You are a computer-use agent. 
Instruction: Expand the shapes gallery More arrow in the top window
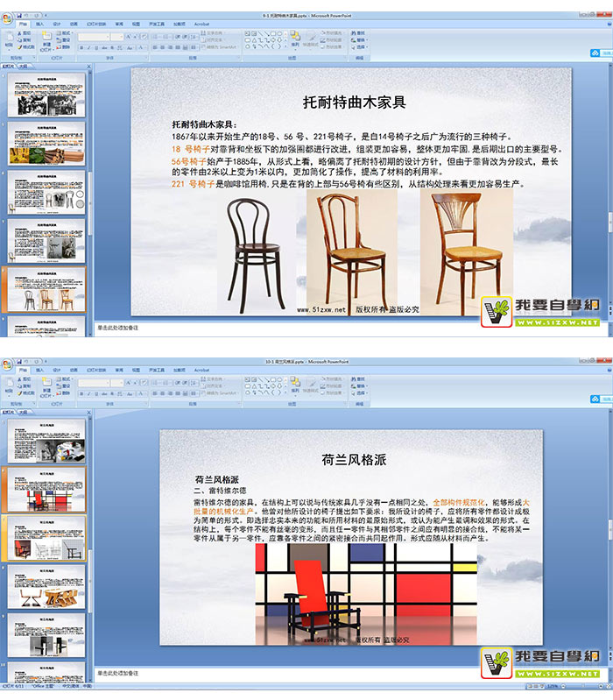point(285,46)
